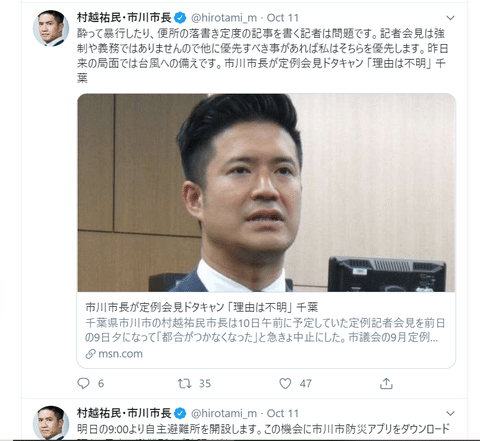Click the article preview photo thumbnail

pyautogui.click(x=266, y=193)
